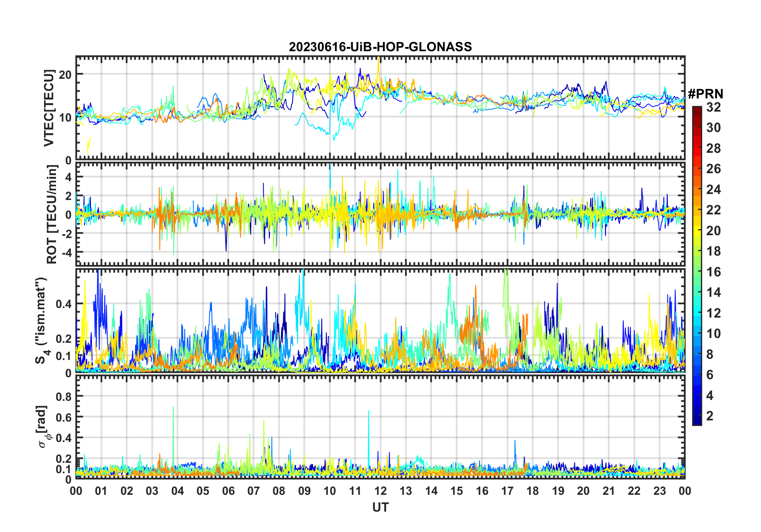Select the 22 hour tick on the UT axis
The width and height of the screenshot is (761, 532).
(634, 491)
